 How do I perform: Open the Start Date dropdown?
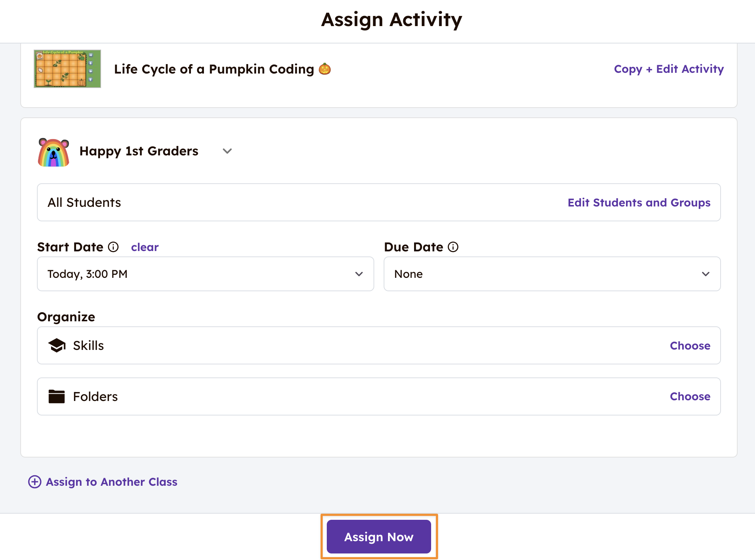pos(205,274)
